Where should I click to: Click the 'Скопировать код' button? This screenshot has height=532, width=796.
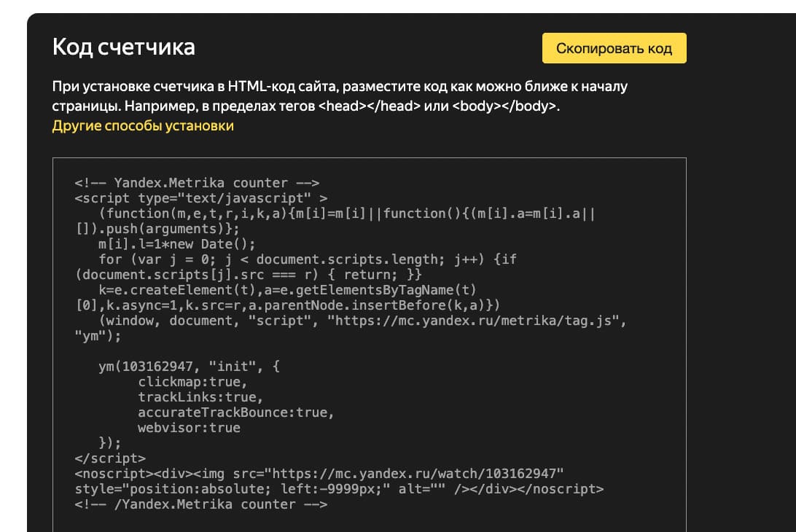pyautogui.click(x=614, y=48)
